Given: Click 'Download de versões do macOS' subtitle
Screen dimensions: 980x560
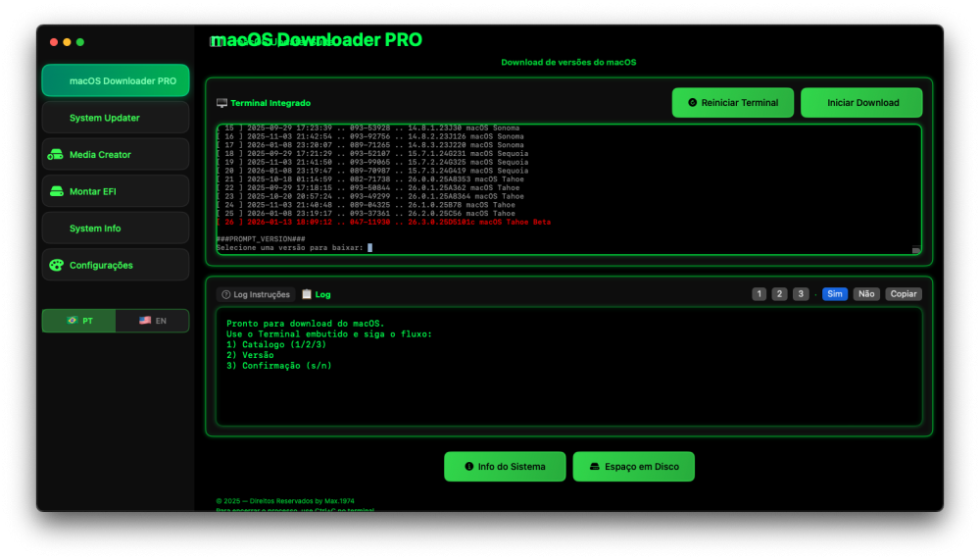Looking at the screenshot, I should tap(568, 62).
